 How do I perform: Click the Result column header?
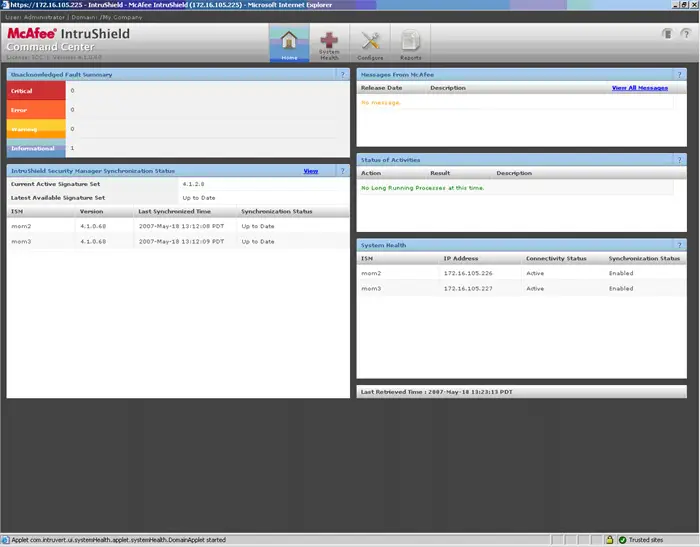440,173
